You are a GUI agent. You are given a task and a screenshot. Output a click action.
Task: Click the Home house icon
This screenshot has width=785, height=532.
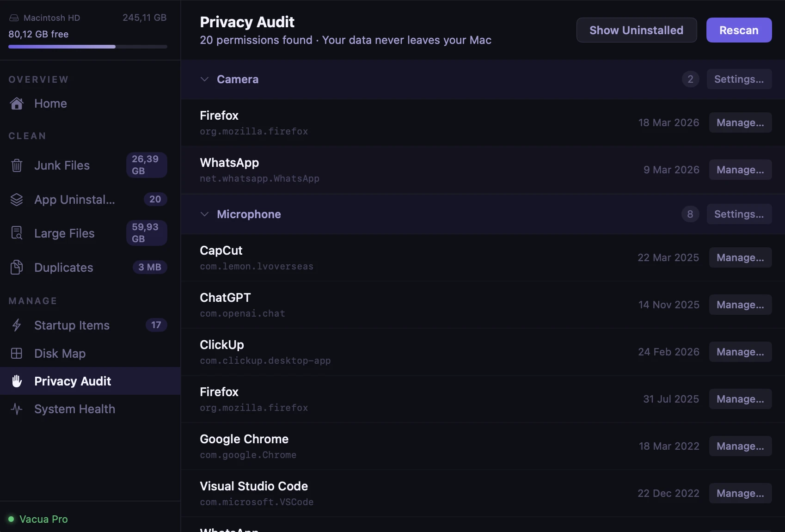pos(17,104)
